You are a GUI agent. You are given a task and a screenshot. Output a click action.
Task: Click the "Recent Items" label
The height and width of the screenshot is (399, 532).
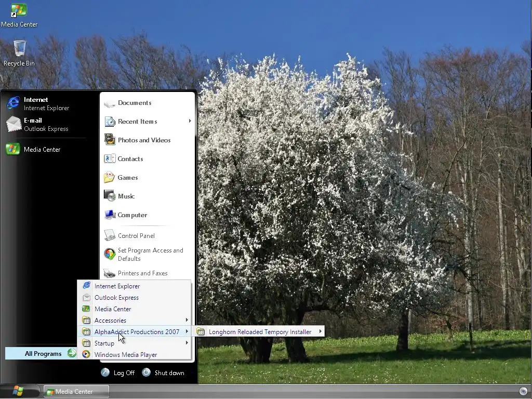pyautogui.click(x=137, y=122)
